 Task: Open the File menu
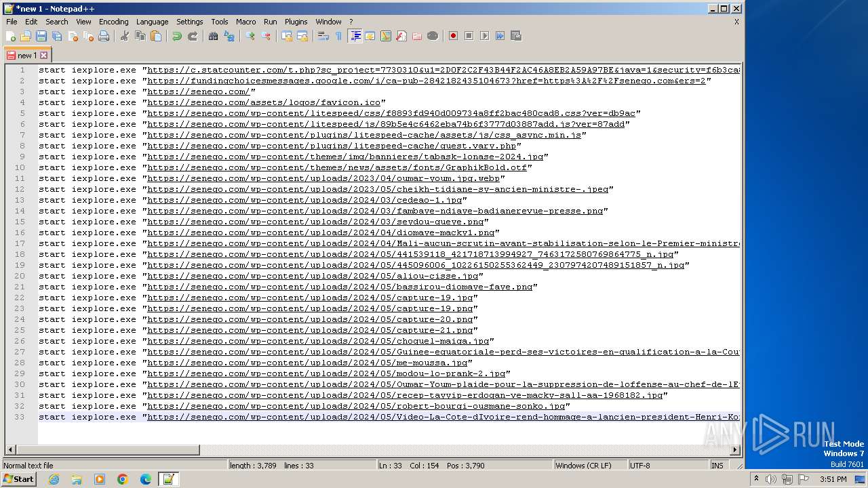(x=12, y=22)
